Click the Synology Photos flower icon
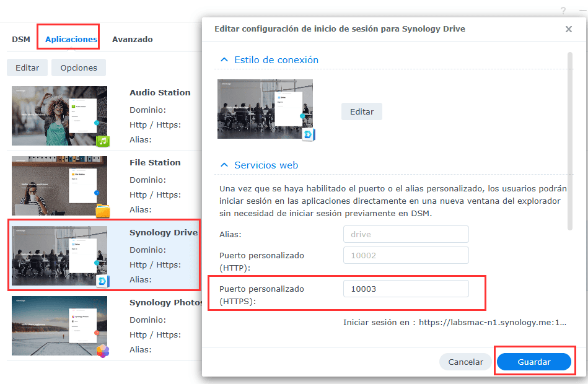Screen dimensions: 588x384 click(x=103, y=351)
